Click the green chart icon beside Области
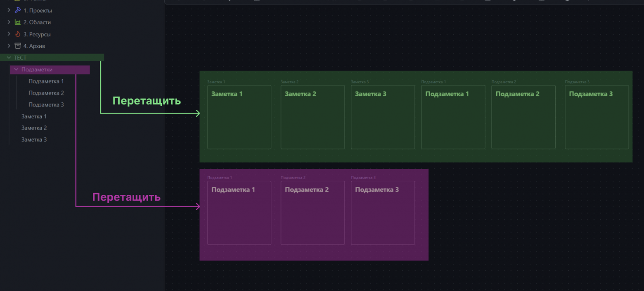Screen dimensions: 644x291 (18, 22)
